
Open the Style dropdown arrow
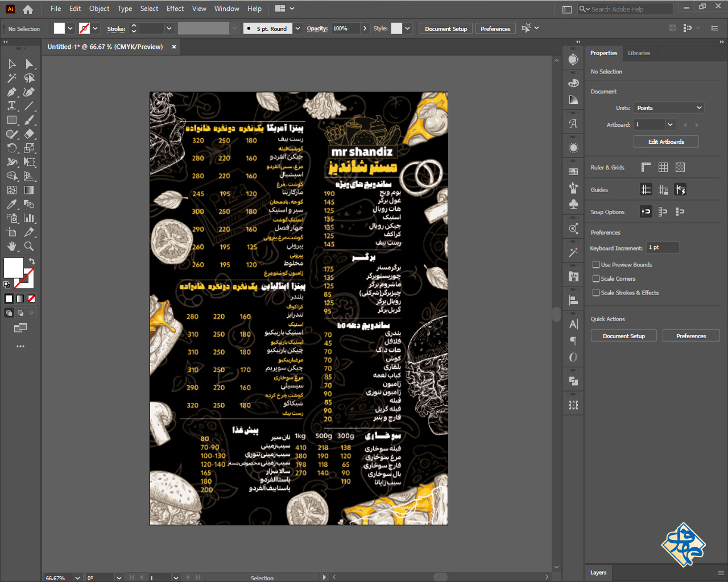pos(408,28)
